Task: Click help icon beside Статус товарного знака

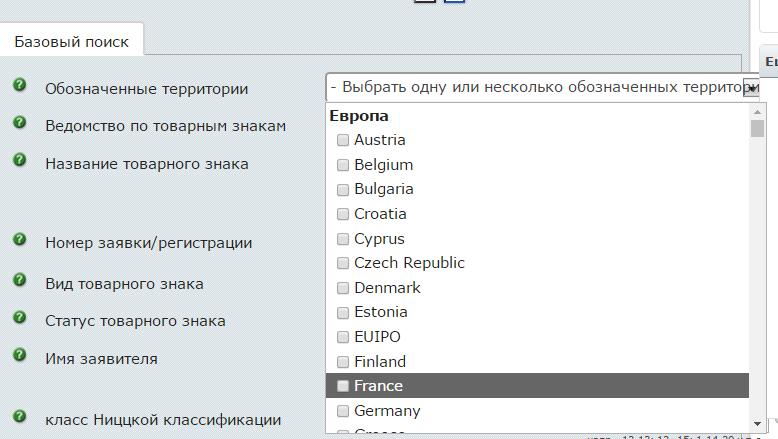Action: 19,318
